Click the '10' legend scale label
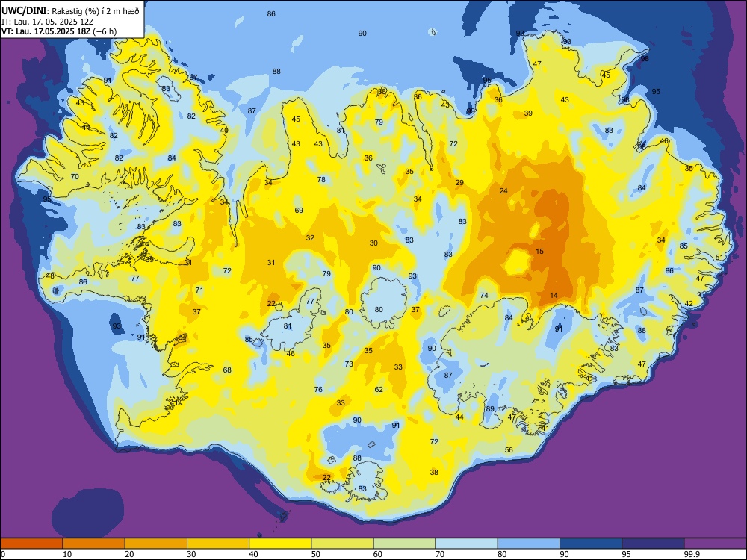 click(x=67, y=554)
